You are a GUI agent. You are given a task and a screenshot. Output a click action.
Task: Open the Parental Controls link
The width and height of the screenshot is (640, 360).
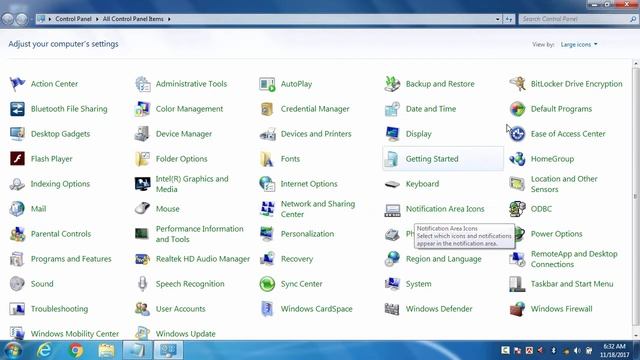point(61,234)
